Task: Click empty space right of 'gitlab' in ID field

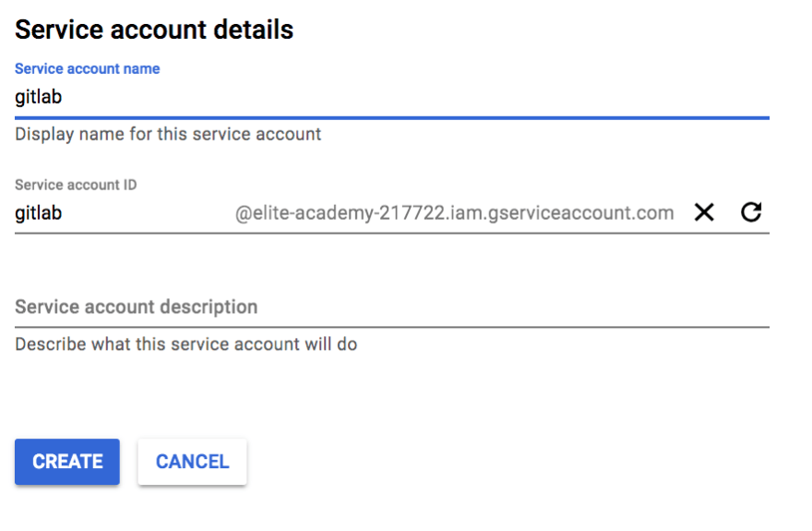Action: (148, 213)
